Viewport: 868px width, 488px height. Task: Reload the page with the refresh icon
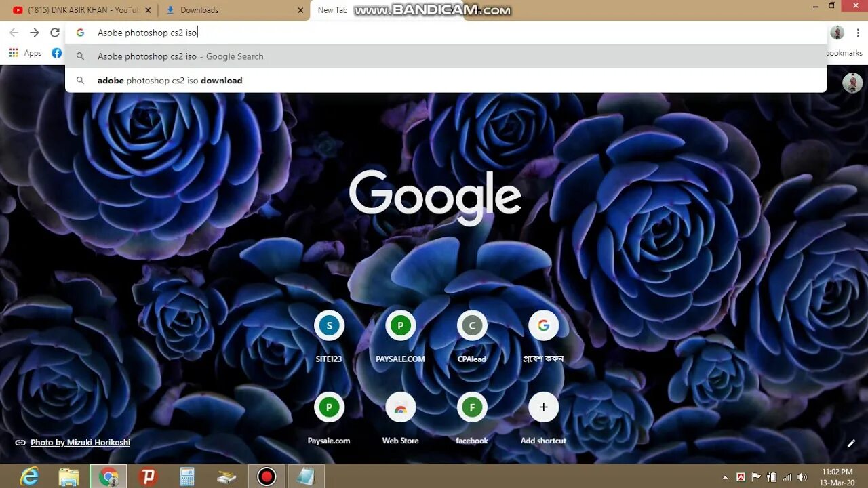pyautogui.click(x=55, y=33)
